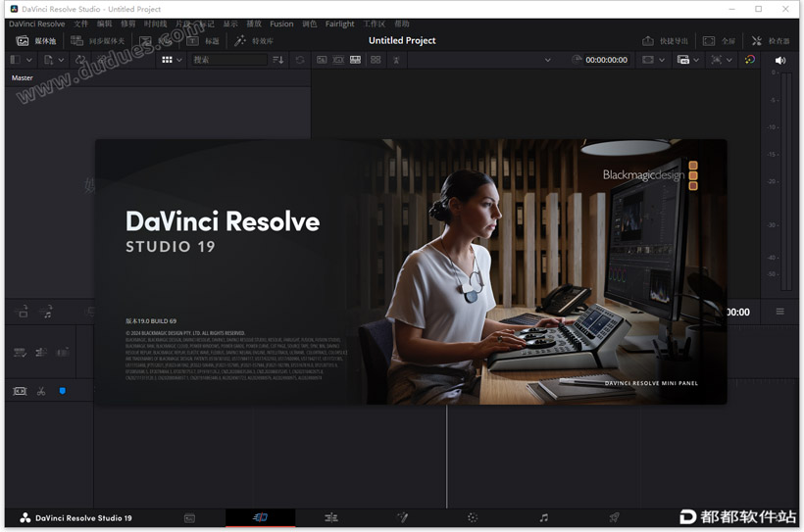Image resolution: width=804 pixels, height=532 pixels.
Task: Select the thumbnail grid view icon
Action: coord(167,60)
